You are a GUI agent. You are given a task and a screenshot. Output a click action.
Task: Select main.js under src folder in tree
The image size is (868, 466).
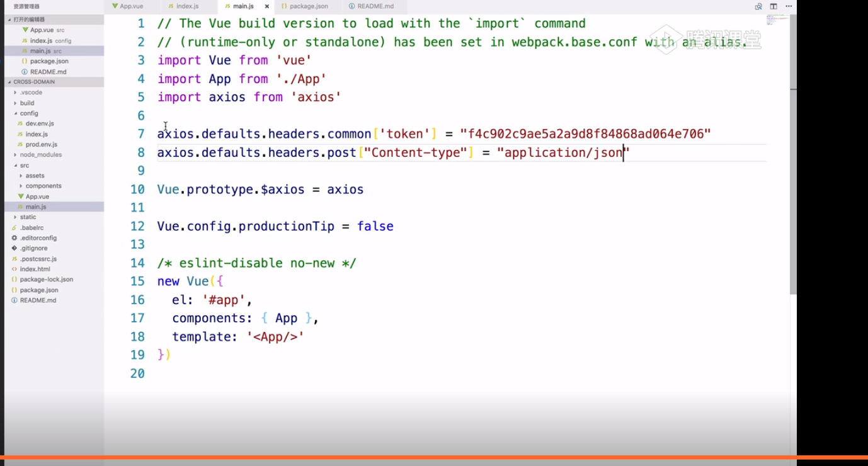(54, 207)
